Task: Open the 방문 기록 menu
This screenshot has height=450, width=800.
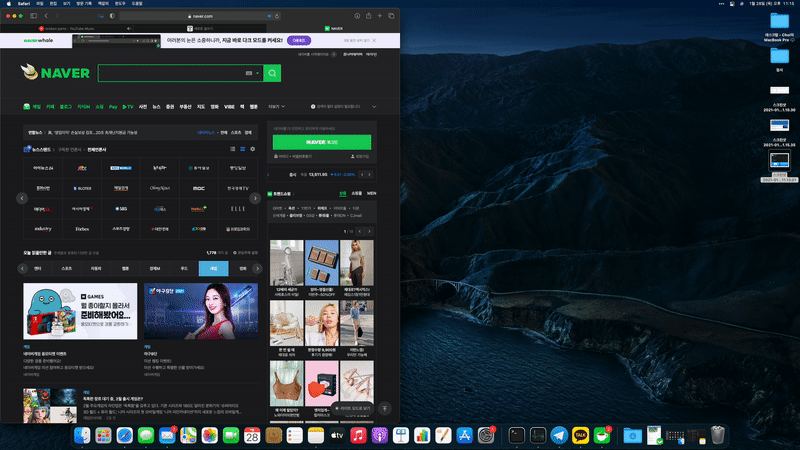Action: point(84,3)
